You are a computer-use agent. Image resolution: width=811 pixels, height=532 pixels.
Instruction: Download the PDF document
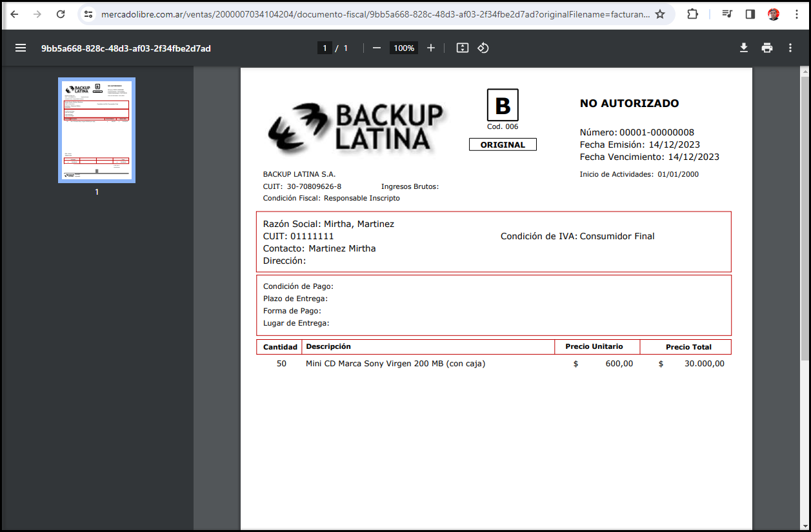point(744,48)
